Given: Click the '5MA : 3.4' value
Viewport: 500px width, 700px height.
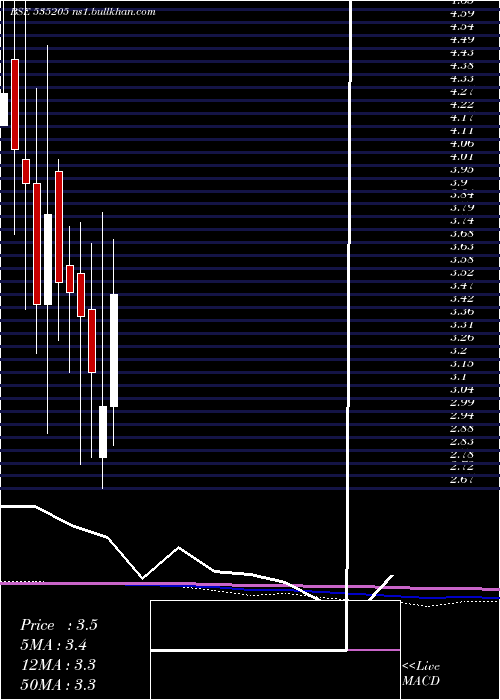Looking at the screenshot, I should tap(54, 645).
